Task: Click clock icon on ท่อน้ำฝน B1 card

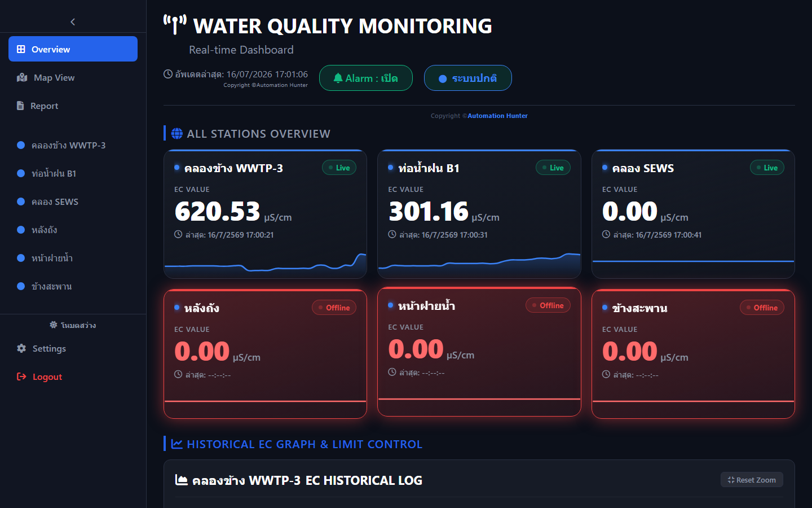Action: (x=392, y=234)
